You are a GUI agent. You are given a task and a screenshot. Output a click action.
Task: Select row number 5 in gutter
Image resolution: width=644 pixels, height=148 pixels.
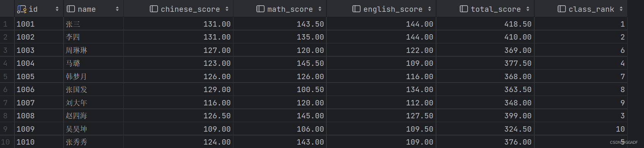[x=5, y=76]
